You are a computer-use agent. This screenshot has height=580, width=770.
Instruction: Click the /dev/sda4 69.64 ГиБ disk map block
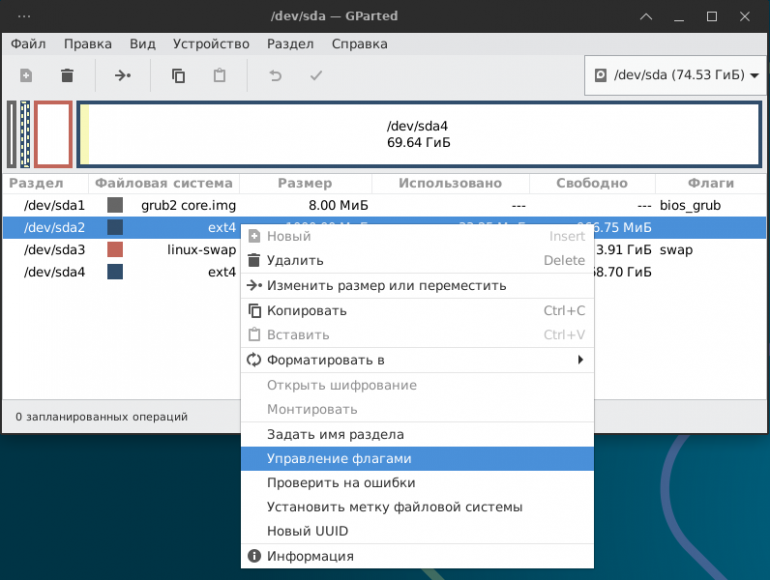pyautogui.click(x=419, y=134)
